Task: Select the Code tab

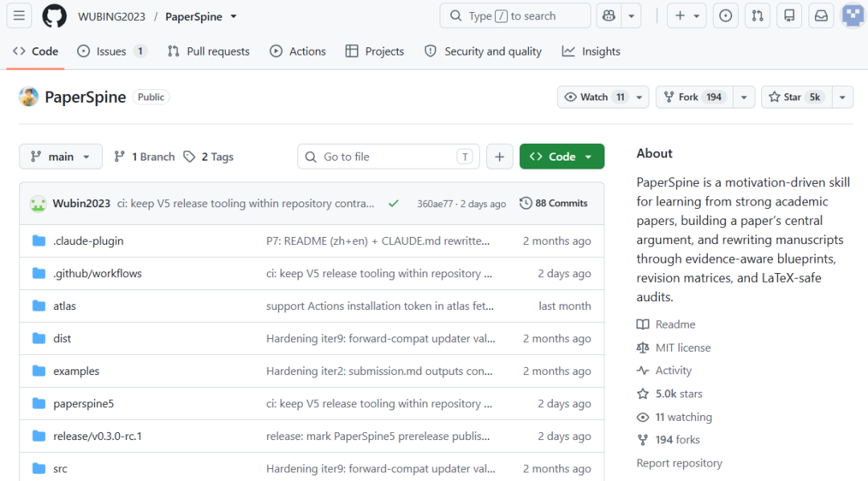Action: [35, 51]
